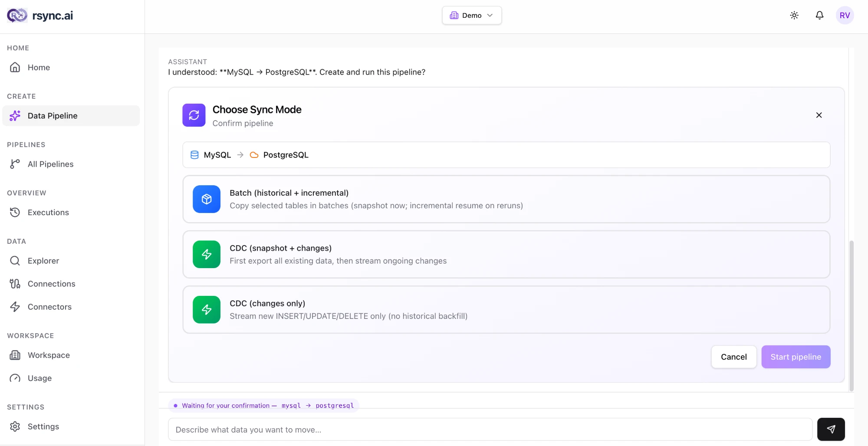The image size is (868, 446).
Task: Click the 'Confirm pipeline' subtitle
Action: 243,123
